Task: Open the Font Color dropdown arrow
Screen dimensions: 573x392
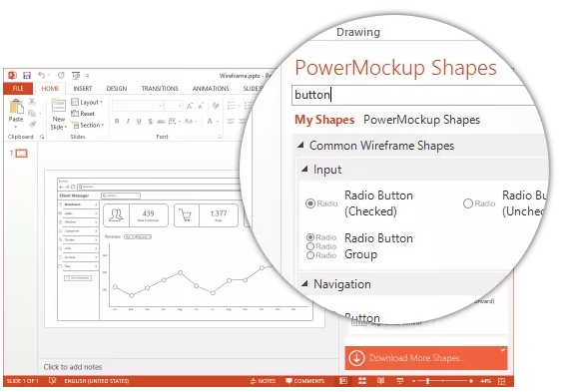Action: (x=218, y=121)
